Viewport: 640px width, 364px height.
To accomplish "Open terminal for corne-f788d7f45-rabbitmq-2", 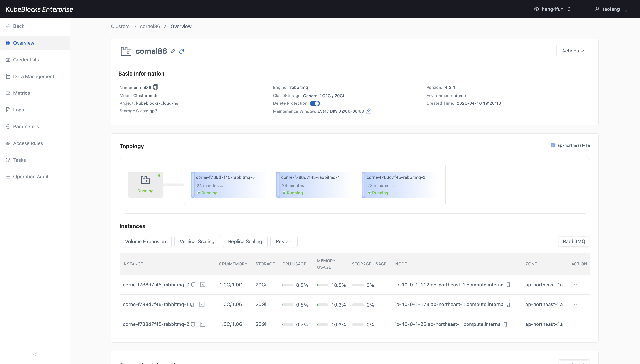I will (x=203, y=324).
